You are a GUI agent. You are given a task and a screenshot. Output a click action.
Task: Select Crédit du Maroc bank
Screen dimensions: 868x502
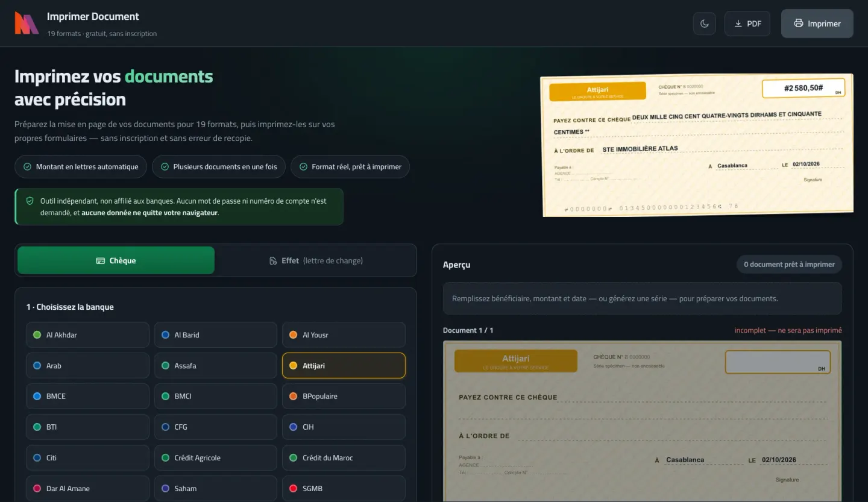tap(344, 457)
